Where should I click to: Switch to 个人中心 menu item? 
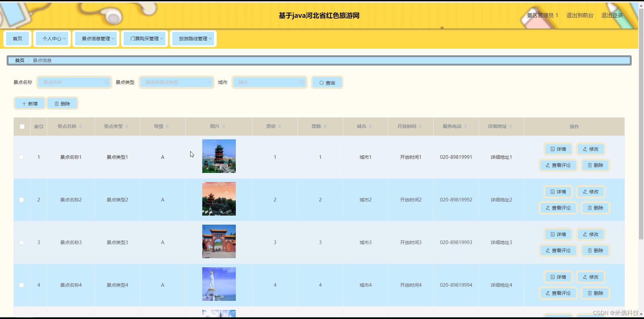tap(52, 38)
